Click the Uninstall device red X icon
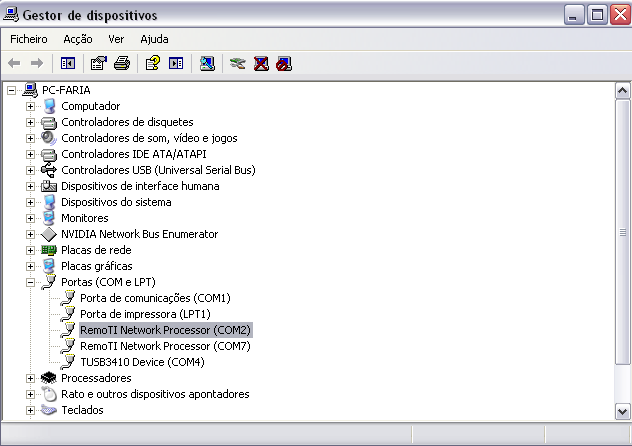The height and width of the screenshot is (446, 632). (261, 63)
